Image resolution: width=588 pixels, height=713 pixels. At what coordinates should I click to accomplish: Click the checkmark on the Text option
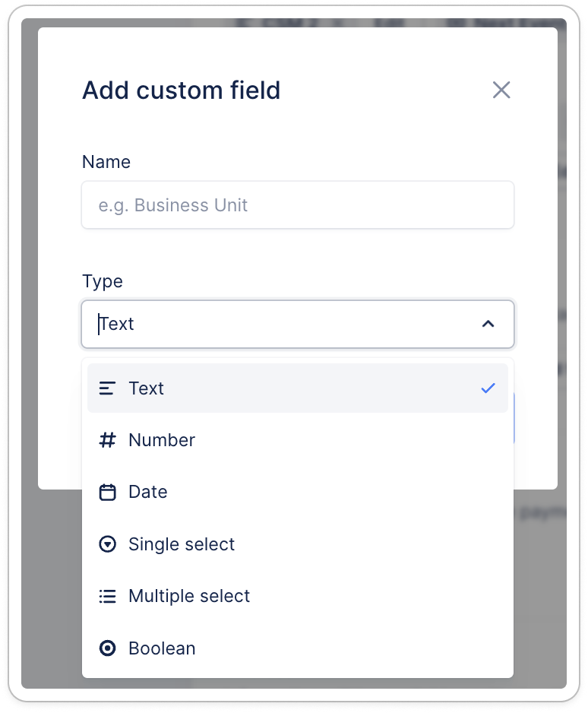pos(488,388)
